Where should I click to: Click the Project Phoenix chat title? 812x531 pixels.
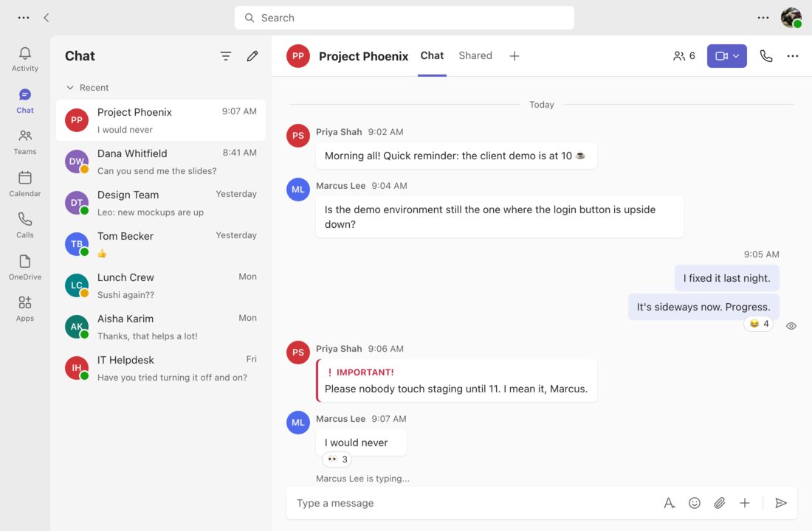tap(363, 56)
